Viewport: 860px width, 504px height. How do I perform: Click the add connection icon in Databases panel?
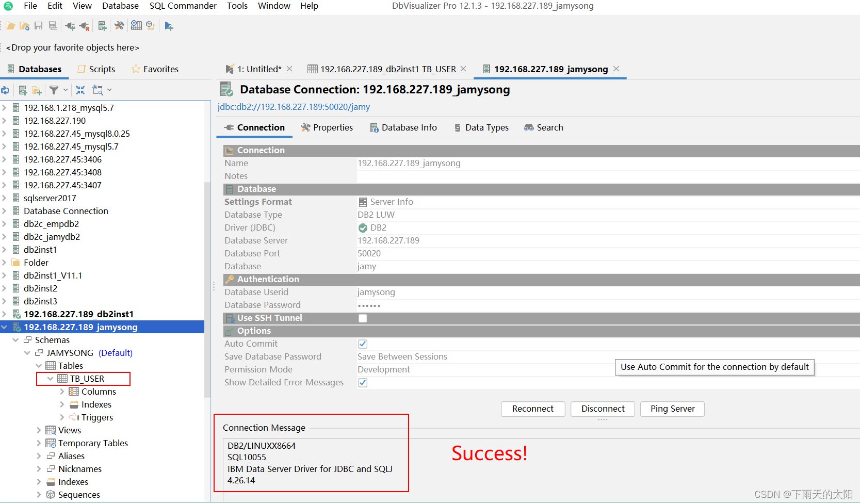pyautogui.click(x=23, y=90)
